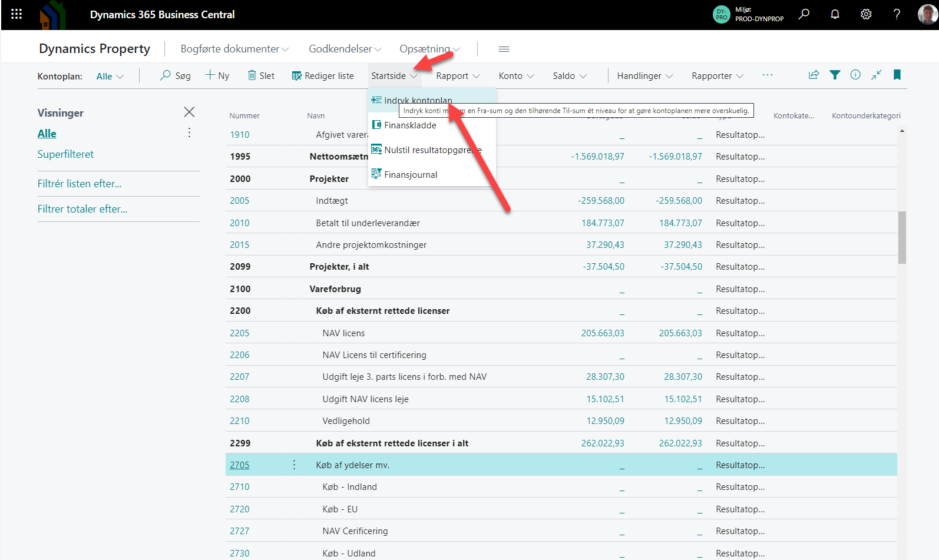Open search magnifier in top bar
The image size is (939, 560).
(804, 14)
